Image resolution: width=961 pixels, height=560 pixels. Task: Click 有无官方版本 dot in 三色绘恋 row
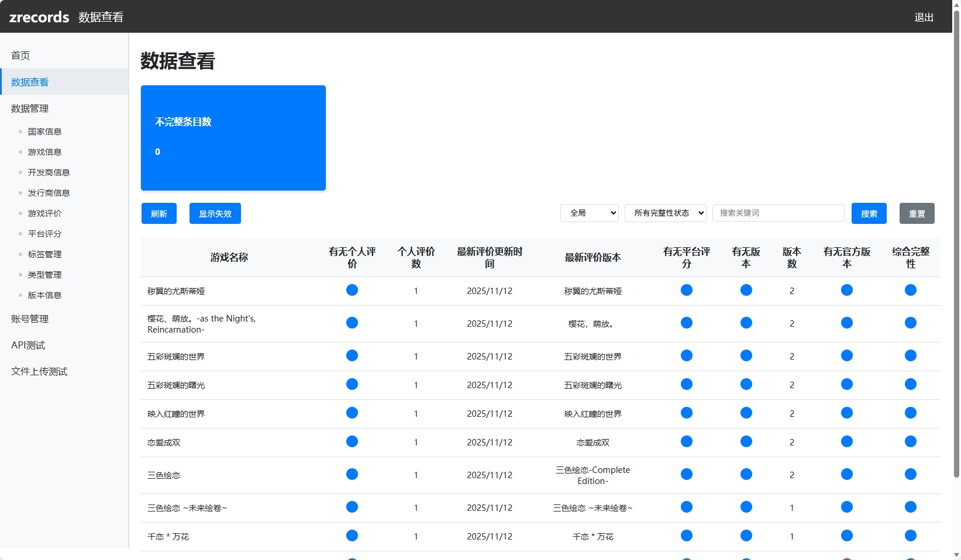pos(846,474)
